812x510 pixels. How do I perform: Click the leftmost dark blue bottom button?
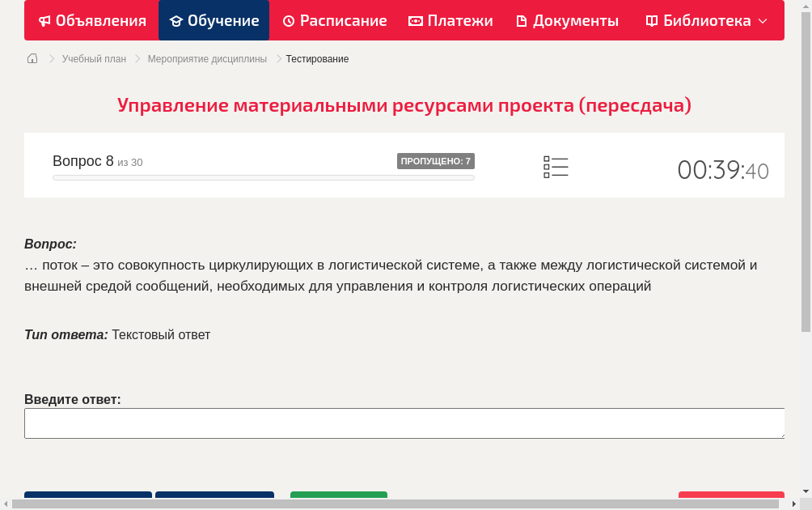coord(87,498)
